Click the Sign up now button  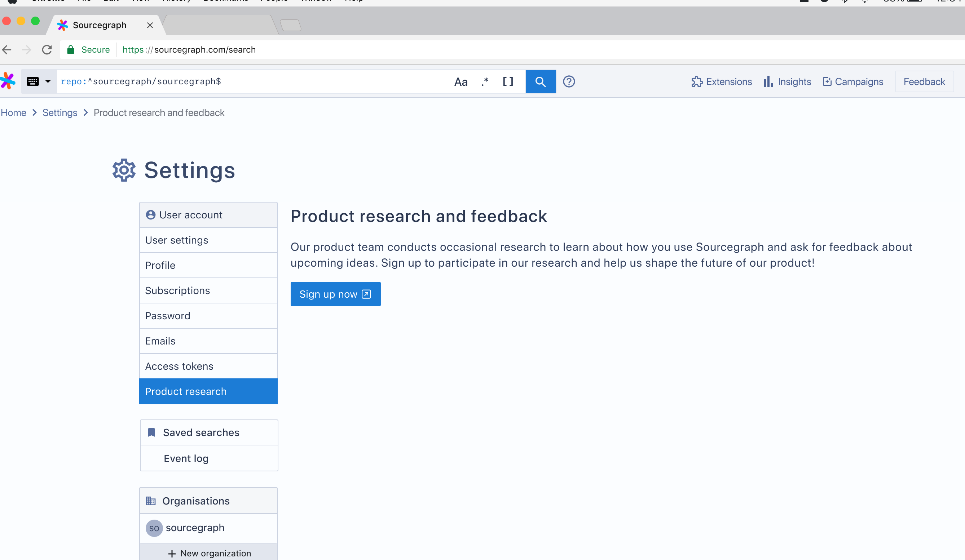(x=335, y=294)
